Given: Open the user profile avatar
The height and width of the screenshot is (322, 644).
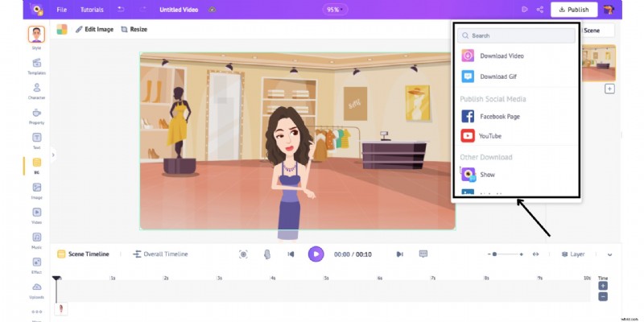Looking at the screenshot, I should coord(609,10).
